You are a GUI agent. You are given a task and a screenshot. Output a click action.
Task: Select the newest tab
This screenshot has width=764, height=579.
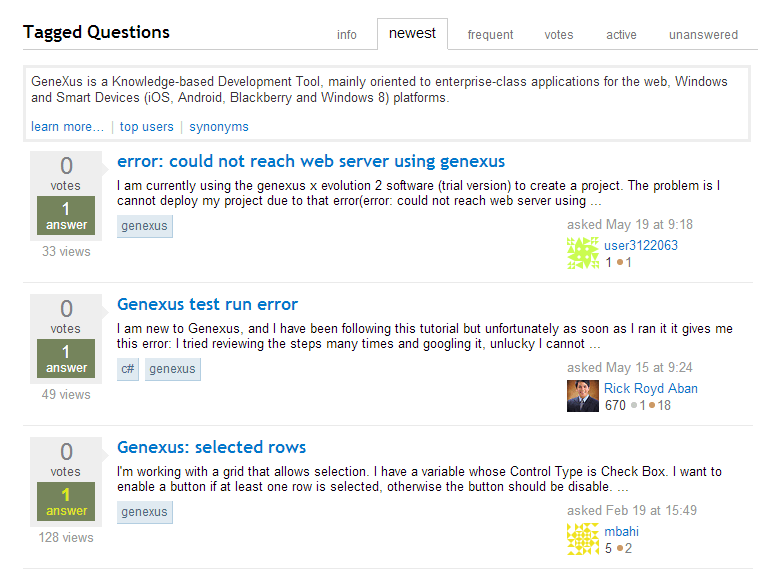click(x=412, y=34)
